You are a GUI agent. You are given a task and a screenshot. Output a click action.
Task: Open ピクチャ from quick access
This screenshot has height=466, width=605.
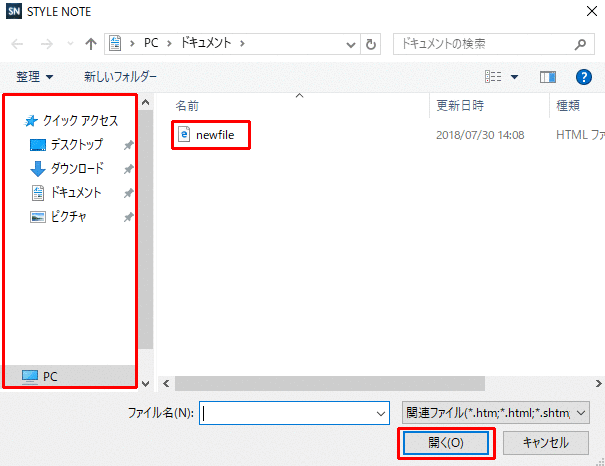pos(68,216)
